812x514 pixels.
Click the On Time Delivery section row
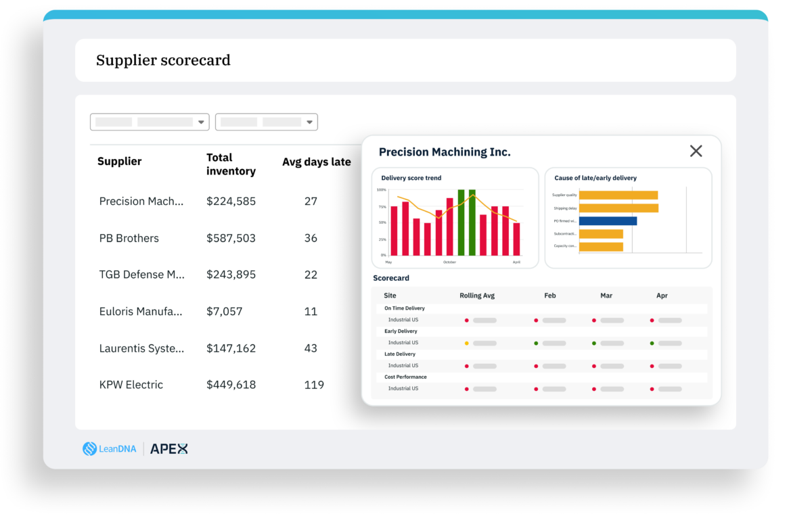[541, 308]
